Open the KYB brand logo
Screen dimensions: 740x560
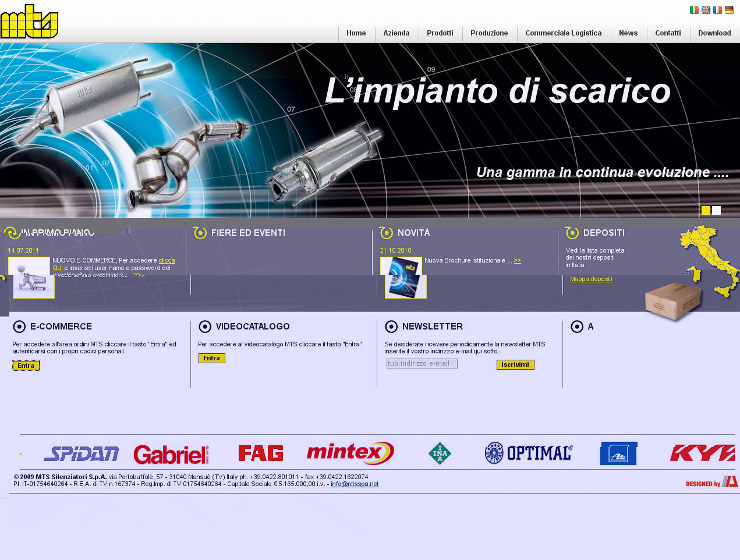click(x=702, y=453)
